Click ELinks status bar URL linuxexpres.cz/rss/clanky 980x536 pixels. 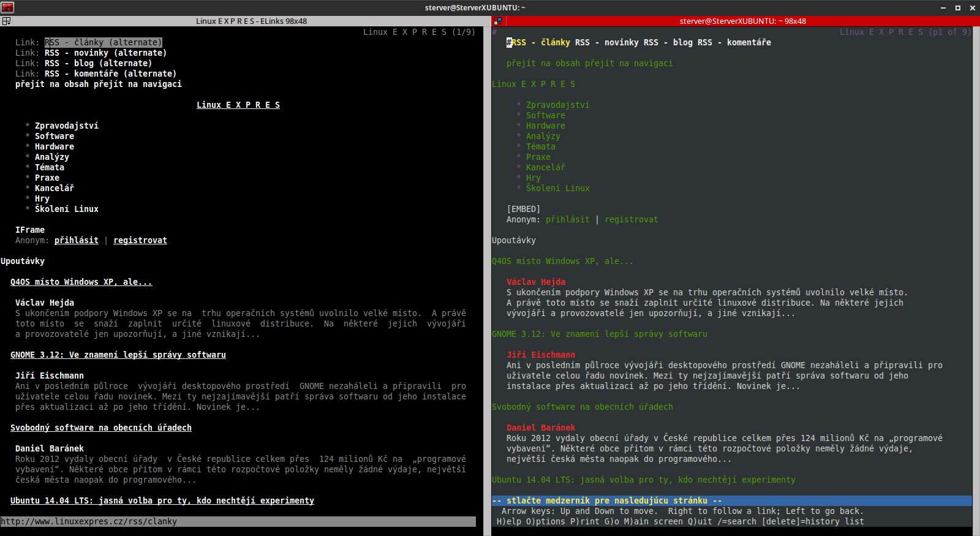tap(89, 522)
